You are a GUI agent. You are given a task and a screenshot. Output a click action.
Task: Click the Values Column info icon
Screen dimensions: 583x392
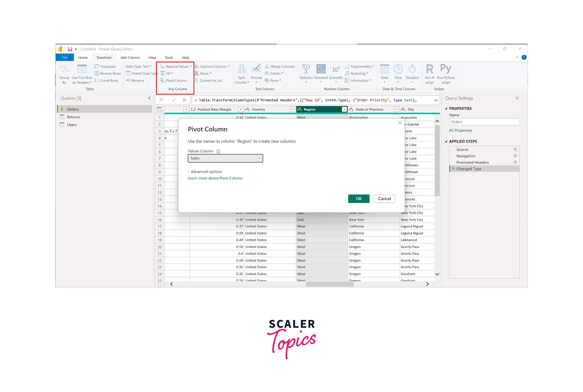point(218,151)
